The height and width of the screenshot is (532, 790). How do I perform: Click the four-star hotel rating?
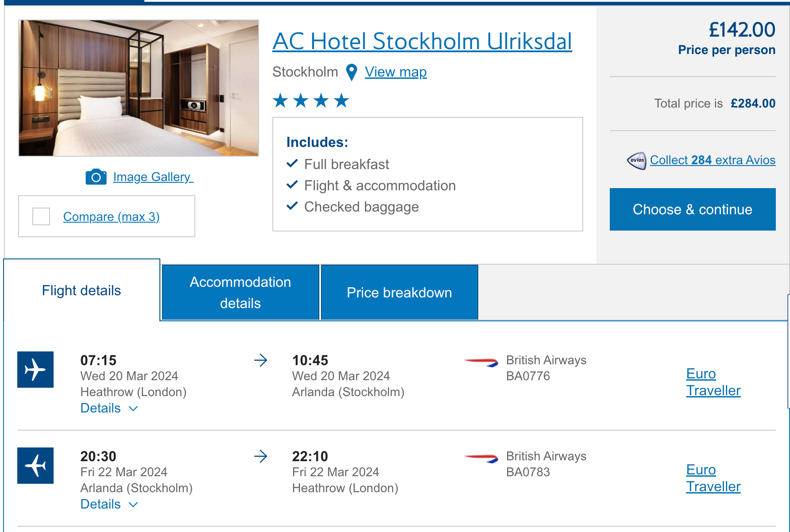click(311, 101)
